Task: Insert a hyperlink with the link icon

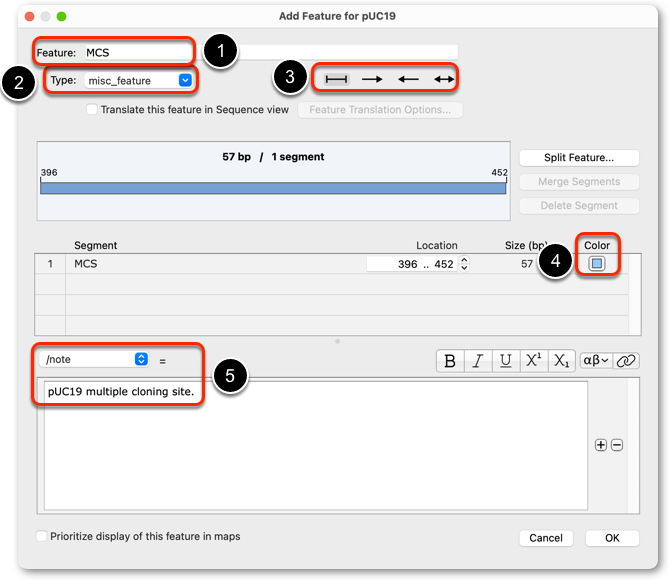Action: [x=626, y=361]
